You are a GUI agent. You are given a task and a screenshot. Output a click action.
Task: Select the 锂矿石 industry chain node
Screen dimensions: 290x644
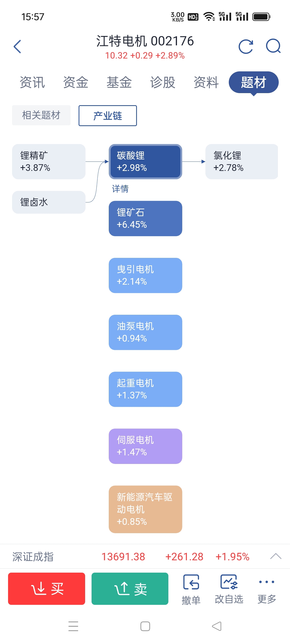point(145,218)
